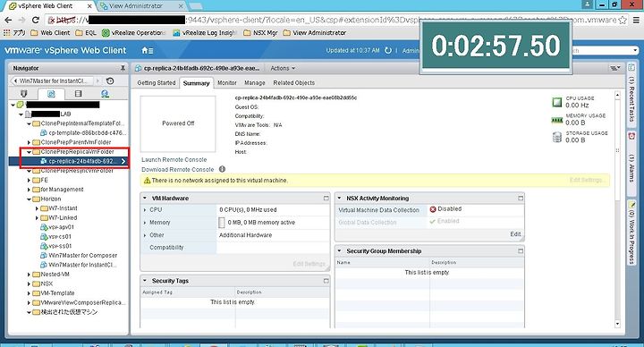Open vRealize Log Insight bookmark
Image resolution: width=644 pixels, height=347 pixels.
pos(205,33)
